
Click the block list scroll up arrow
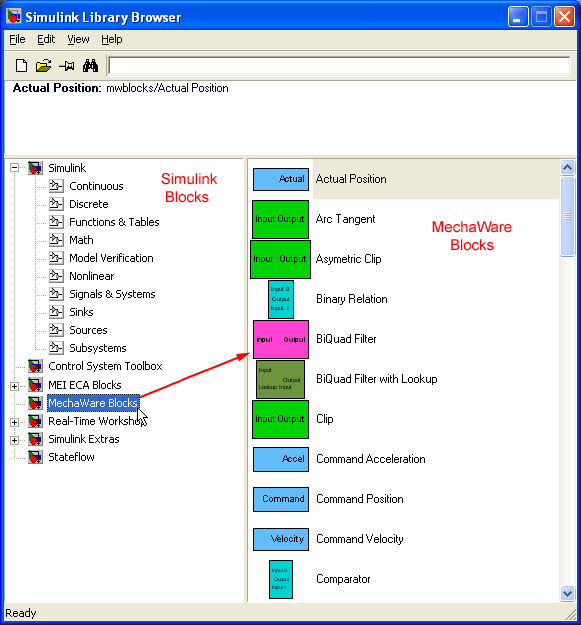567,167
